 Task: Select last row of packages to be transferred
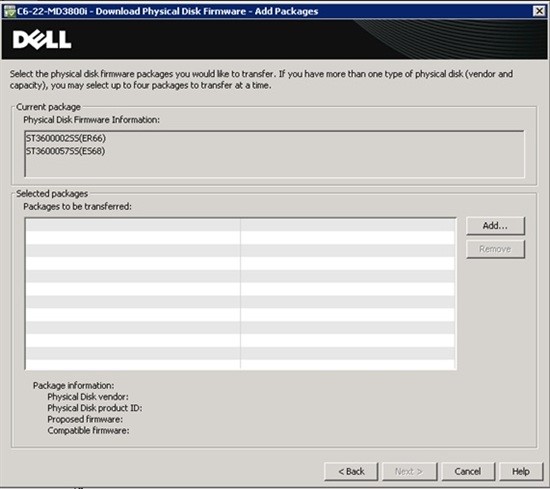241,364
